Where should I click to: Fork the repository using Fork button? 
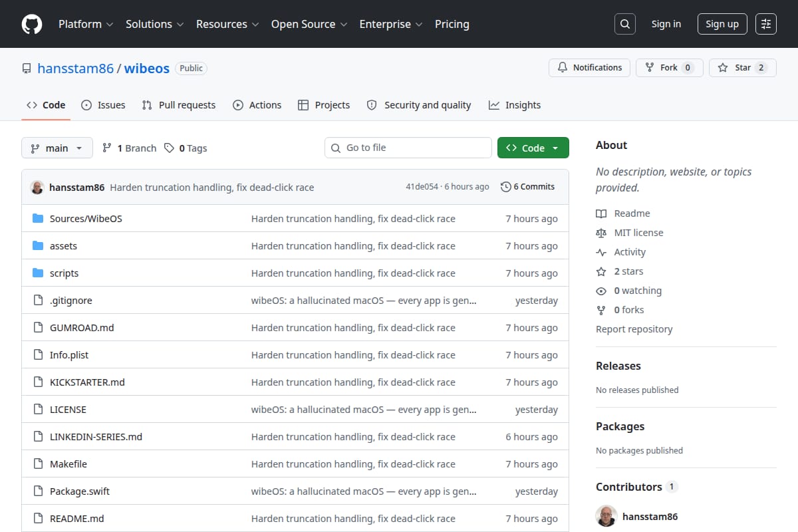670,68
